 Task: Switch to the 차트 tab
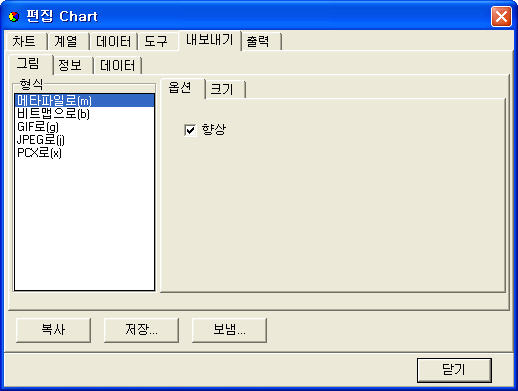click(x=27, y=41)
